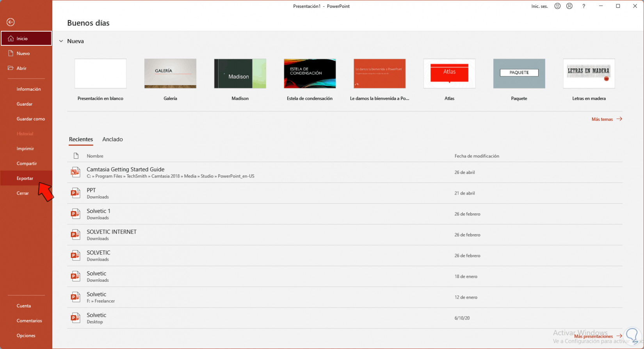Select the Atlas template thumbnail
This screenshot has height=349, width=644.
pos(449,73)
